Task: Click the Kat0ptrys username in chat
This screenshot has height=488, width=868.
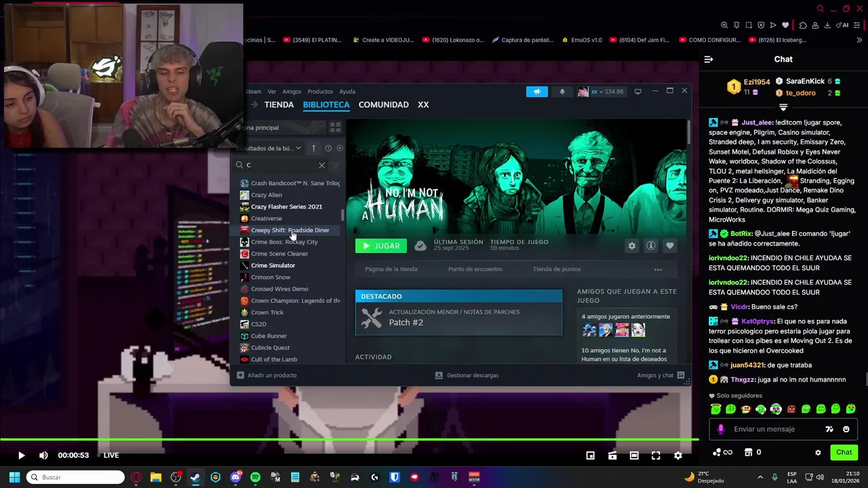Action: click(757, 321)
